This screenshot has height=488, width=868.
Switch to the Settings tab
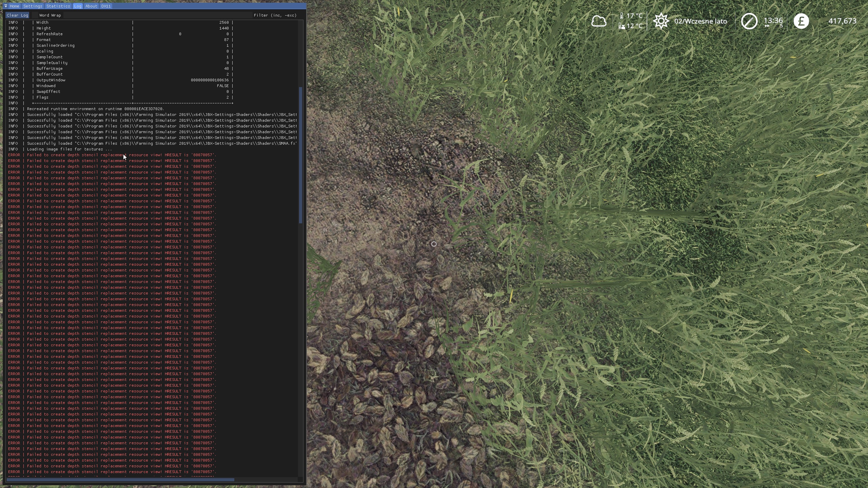coord(33,6)
